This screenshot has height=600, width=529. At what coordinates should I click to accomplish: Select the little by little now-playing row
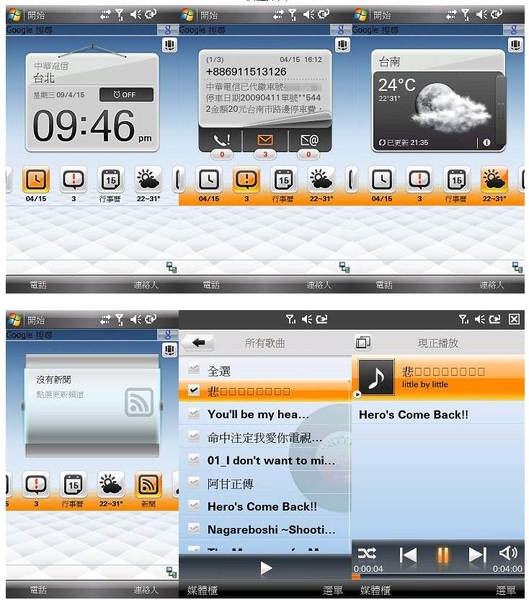[438, 378]
